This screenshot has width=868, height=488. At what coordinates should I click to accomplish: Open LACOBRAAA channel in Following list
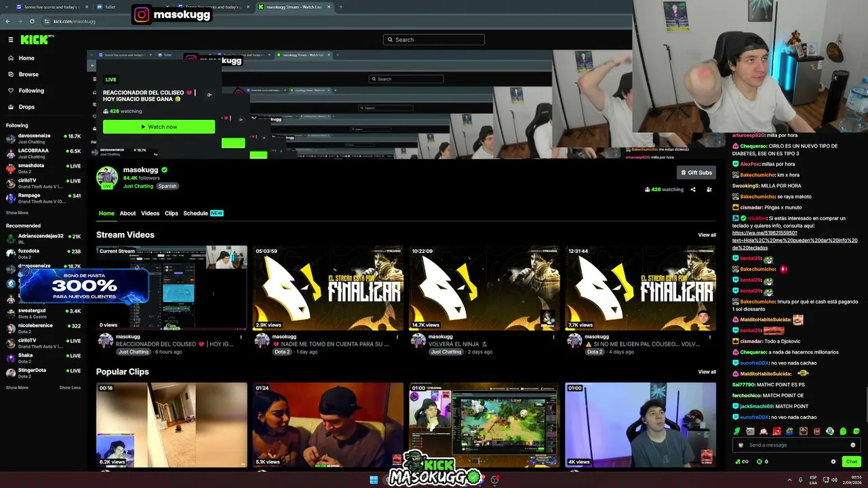(43, 154)
